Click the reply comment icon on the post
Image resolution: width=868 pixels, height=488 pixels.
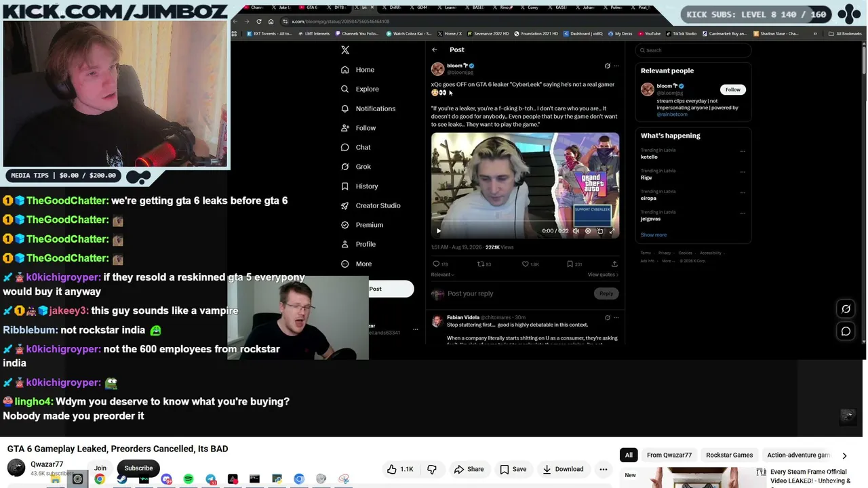pos(436,264)
